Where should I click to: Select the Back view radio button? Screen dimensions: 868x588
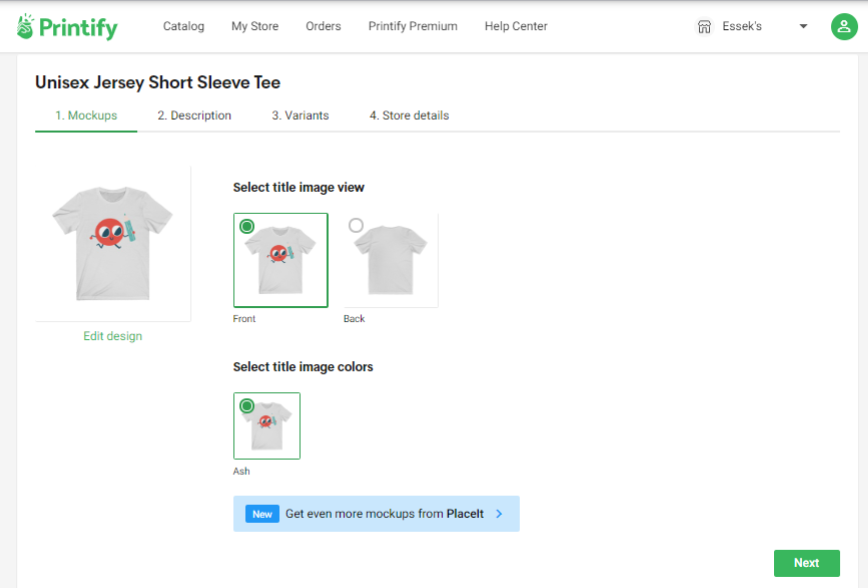[356, 225]
